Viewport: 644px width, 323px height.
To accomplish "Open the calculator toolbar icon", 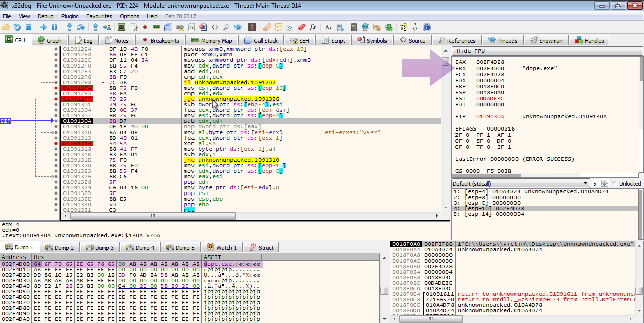I will tap(354, 27).
